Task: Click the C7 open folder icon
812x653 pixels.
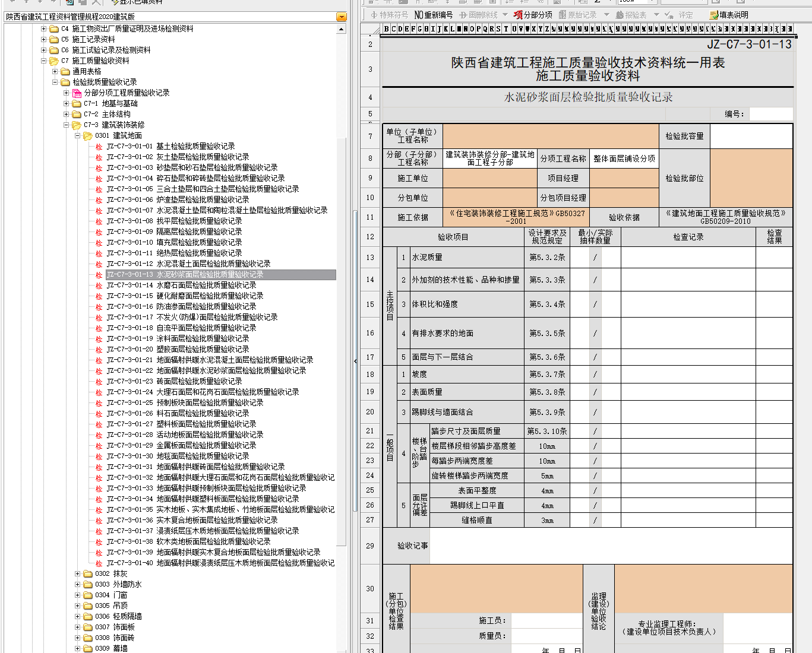Action: pyautogui.click(x=54, y=61)
